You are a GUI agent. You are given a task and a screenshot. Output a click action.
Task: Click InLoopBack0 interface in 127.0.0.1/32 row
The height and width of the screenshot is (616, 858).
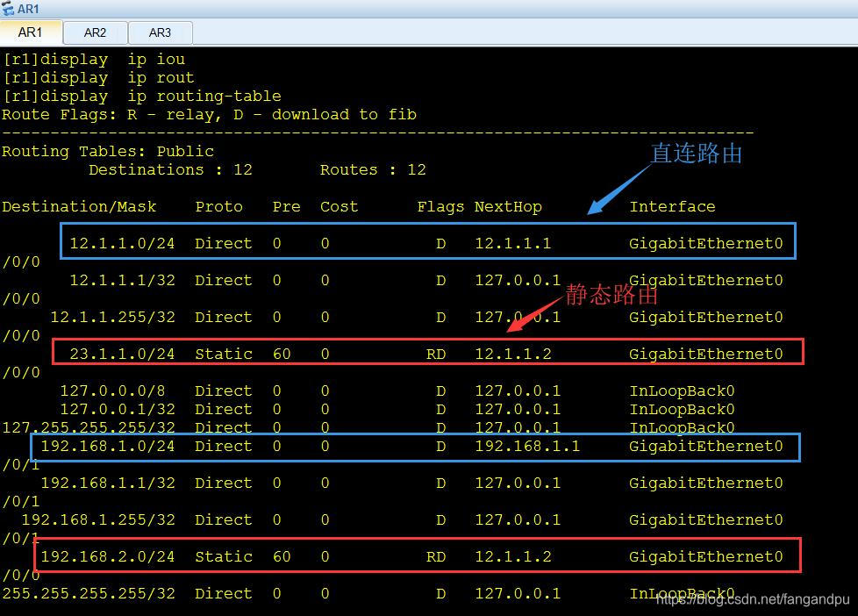click(x=682, y=409)
